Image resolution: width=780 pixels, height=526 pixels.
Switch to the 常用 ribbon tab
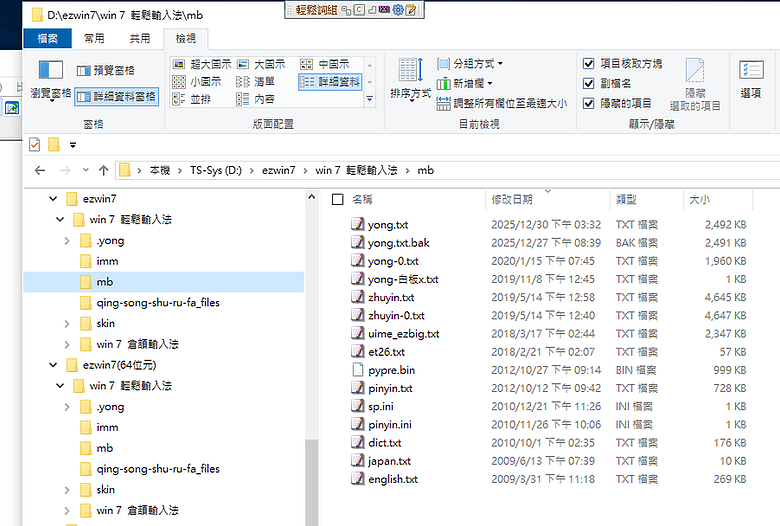point(94,38)
